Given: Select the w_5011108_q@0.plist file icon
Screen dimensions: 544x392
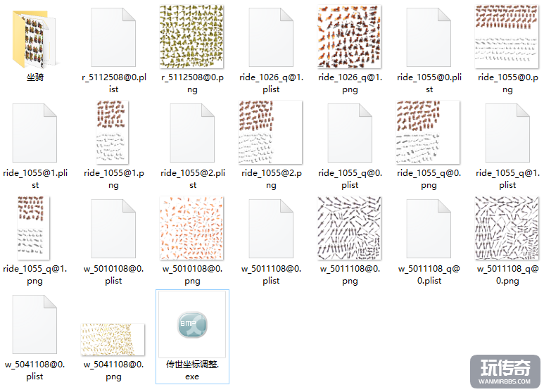Looking at the screenshot, I should [429, 229].
